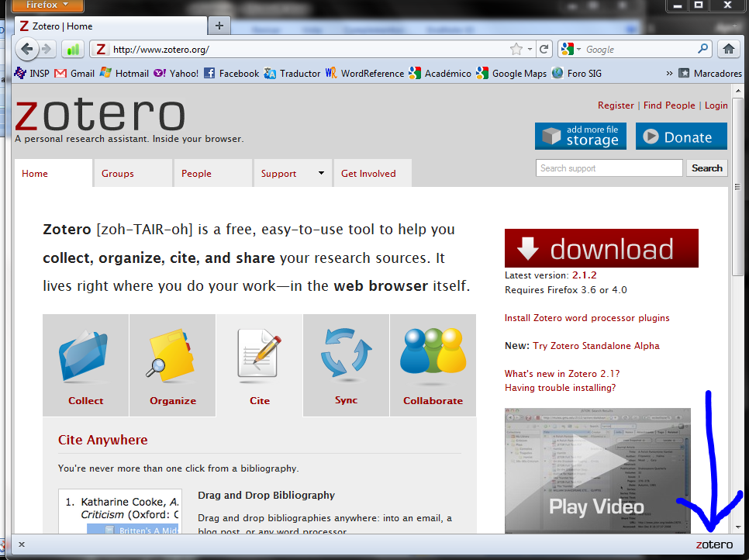Switch to the Zotero | Home tab

click(x=111, y=26)
